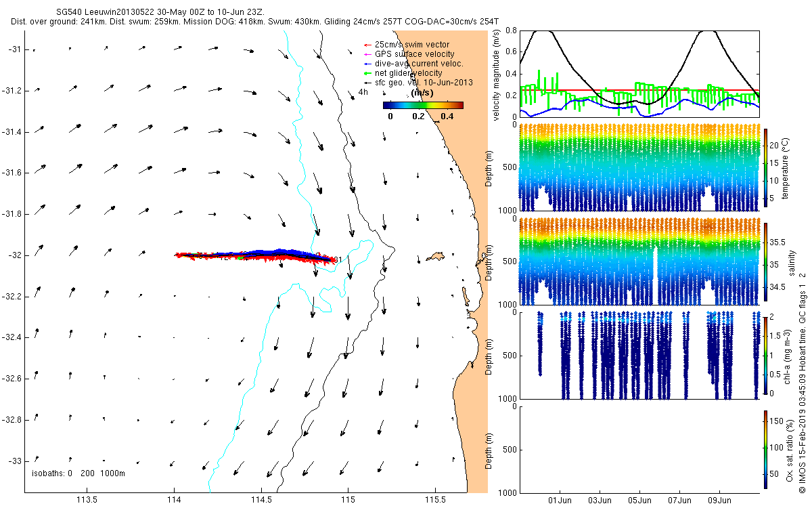
Task: Click the '150' tick on Ox. sat. colorbar
Action: point(775,421)
